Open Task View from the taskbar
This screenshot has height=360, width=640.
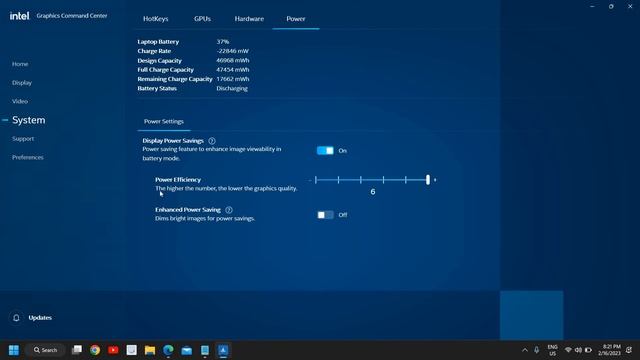pos(77,350)
